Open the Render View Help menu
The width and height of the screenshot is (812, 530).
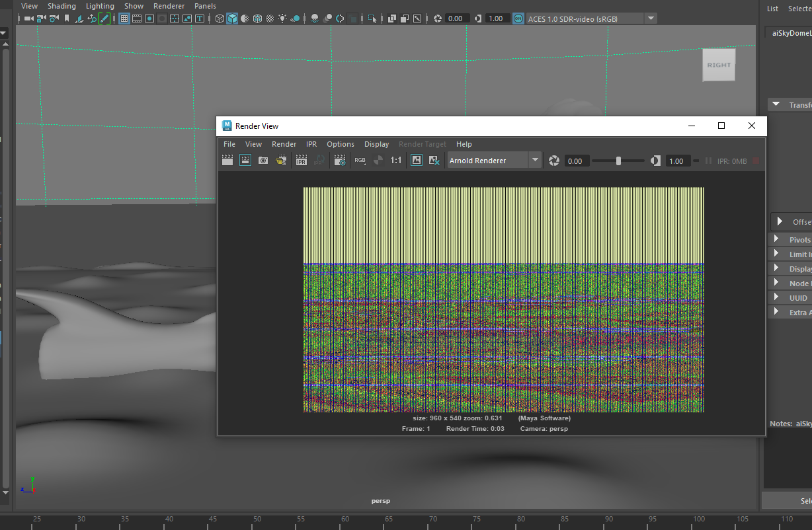[x=464, y=144]
